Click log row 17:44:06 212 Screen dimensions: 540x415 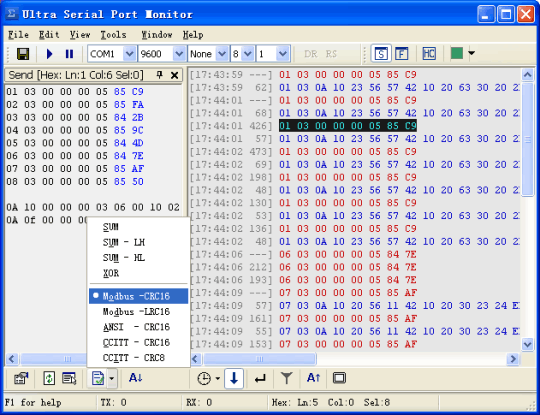[303, 267]
